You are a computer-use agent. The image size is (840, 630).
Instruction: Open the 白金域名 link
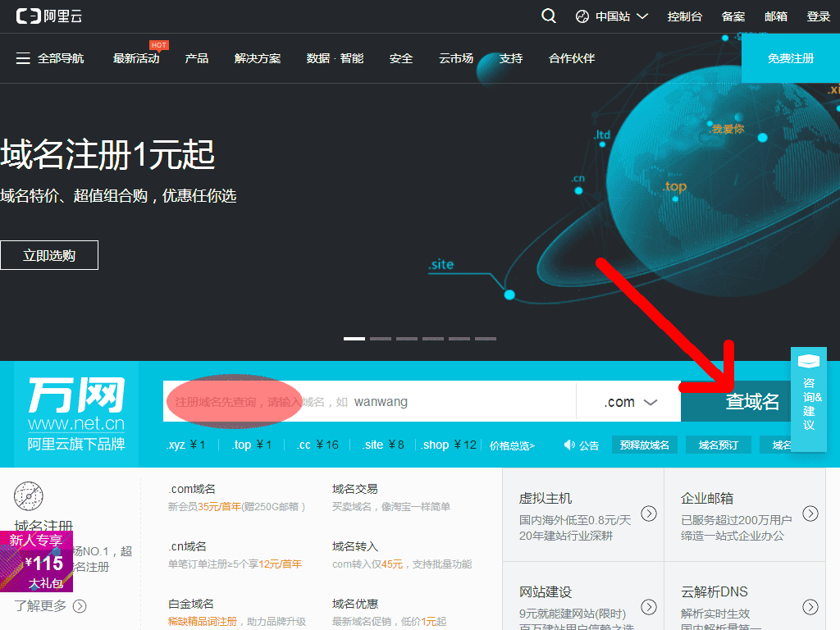[190, 604]
